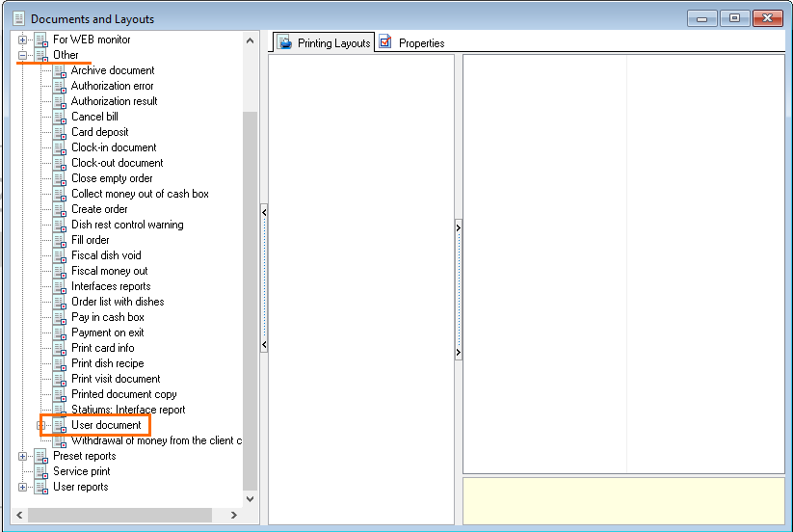
Task: Click the tree vertical scrollbar up arrow
Action: [250, 40]
